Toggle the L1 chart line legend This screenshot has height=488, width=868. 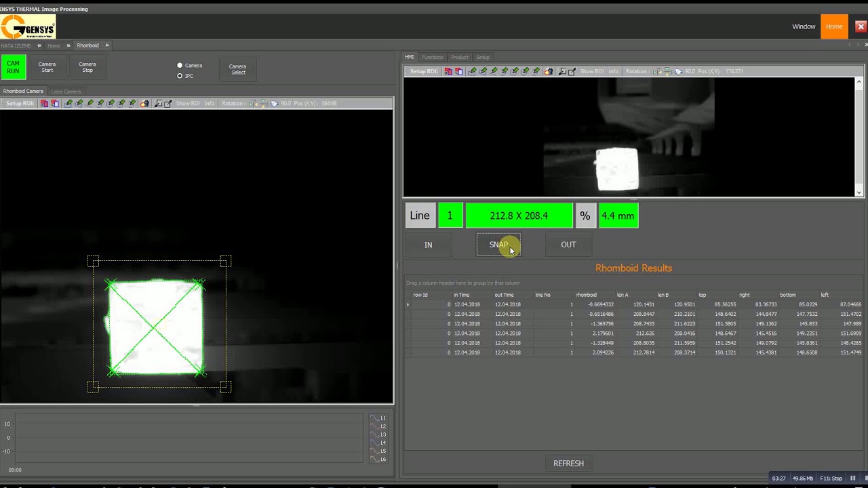[378, 418]
